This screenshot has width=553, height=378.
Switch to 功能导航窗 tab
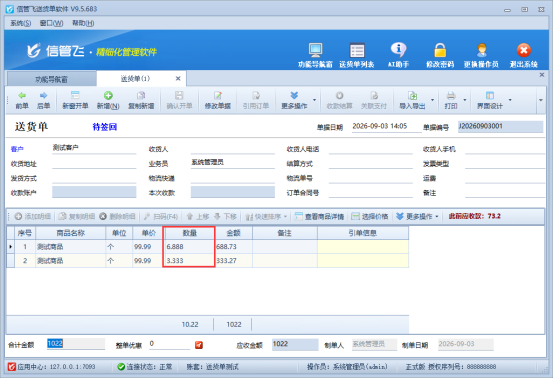tap(51, 79)
